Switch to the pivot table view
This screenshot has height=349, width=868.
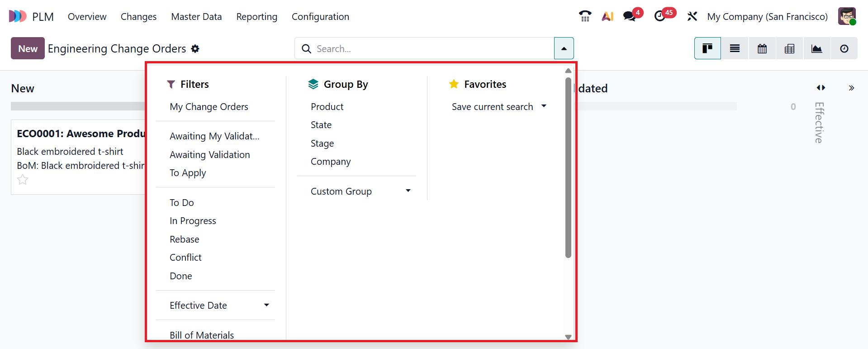pos(789,48)
